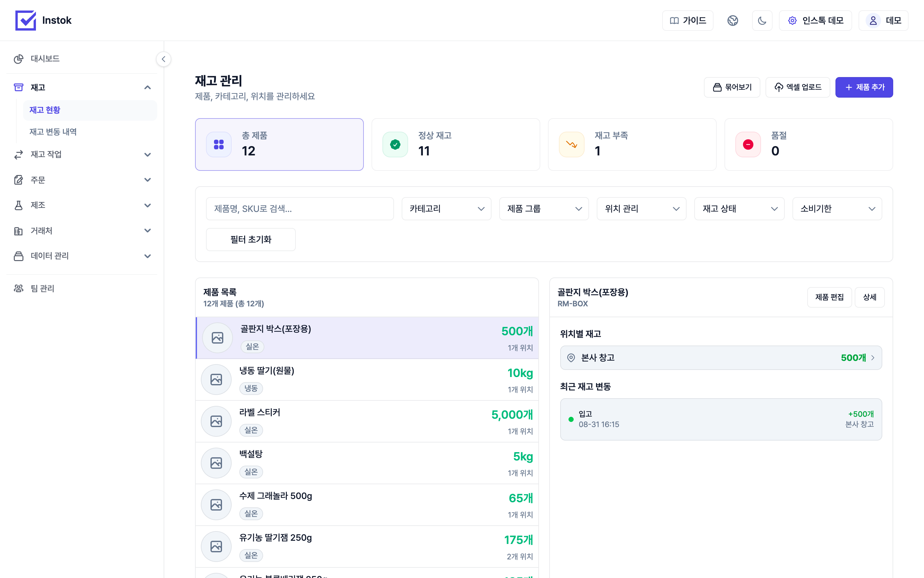Select 재고 현황 submenu item
924x578 pixels.
pos(90,110)
